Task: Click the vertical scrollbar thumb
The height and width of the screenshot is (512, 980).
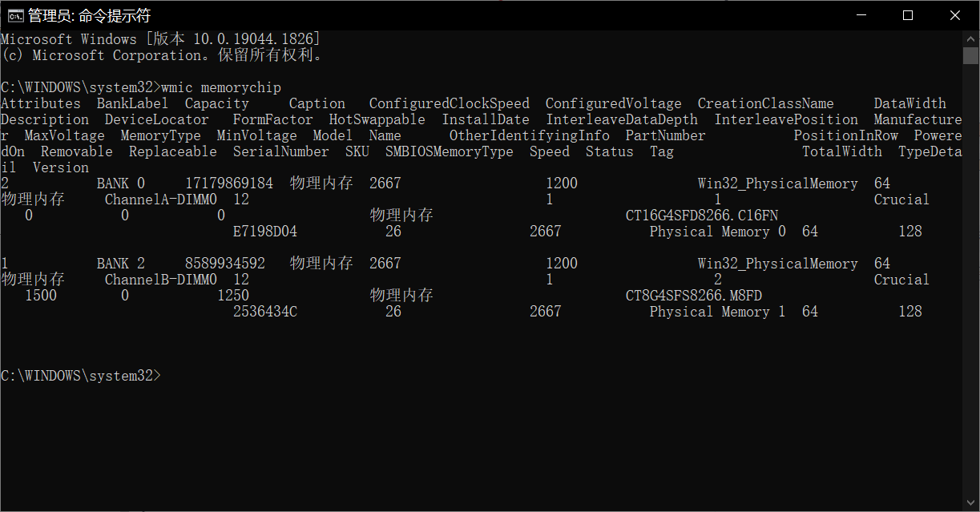Action: [971, 55]
